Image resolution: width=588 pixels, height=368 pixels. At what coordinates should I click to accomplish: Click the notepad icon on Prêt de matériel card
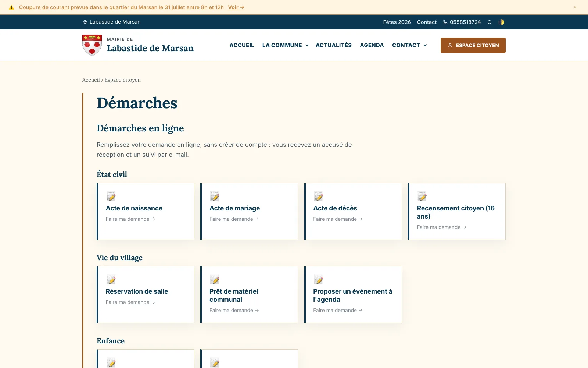(214, 280)
